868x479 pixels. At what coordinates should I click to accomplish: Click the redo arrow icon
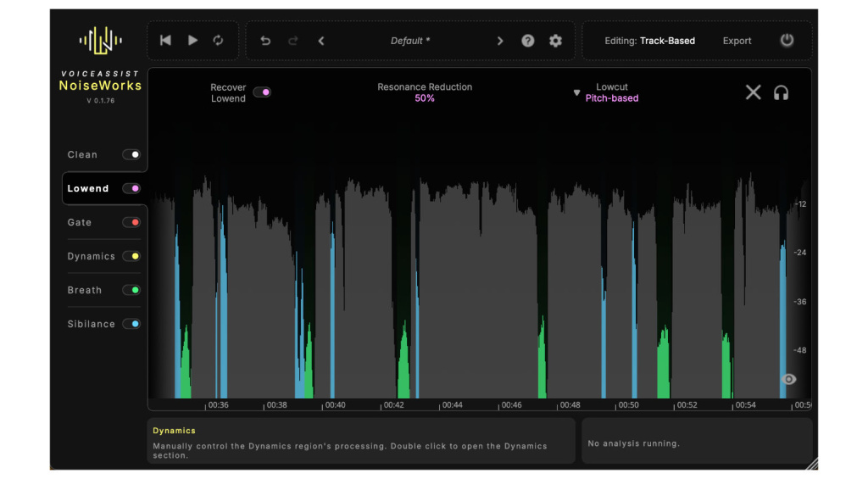click(x=293, y=41)
